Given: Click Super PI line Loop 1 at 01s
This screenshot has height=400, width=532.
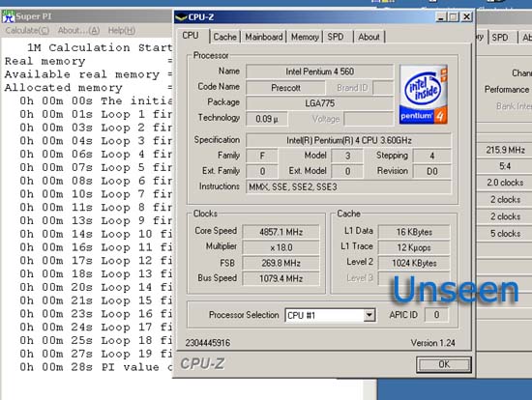Looking at the screenshot, I should coord(96,114).
